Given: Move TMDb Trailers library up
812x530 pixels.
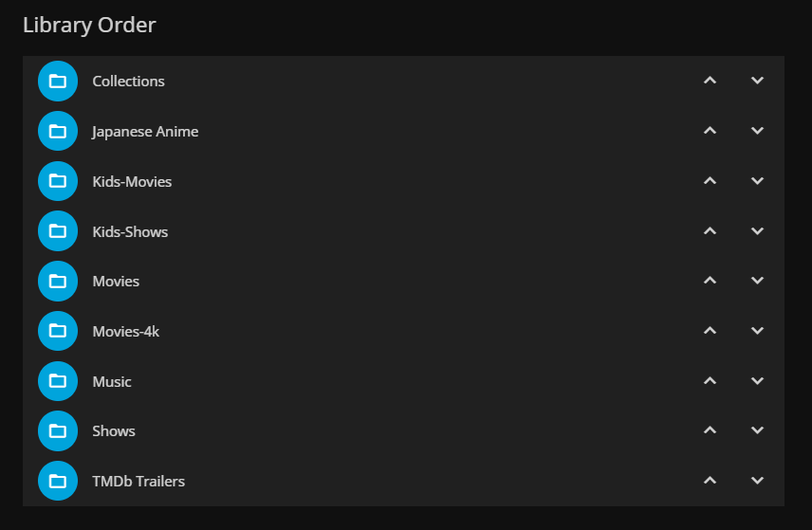Looking at the screenshot, I should point(710,481).
